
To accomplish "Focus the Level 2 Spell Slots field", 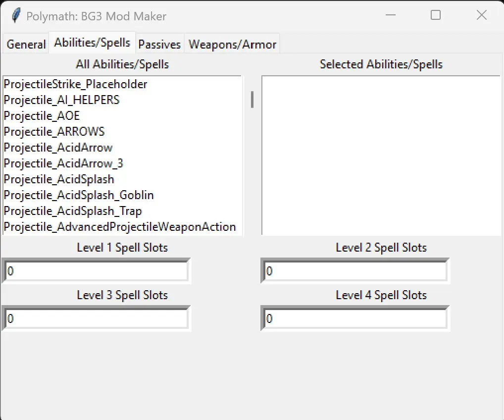I will click(x=355, y=271).
